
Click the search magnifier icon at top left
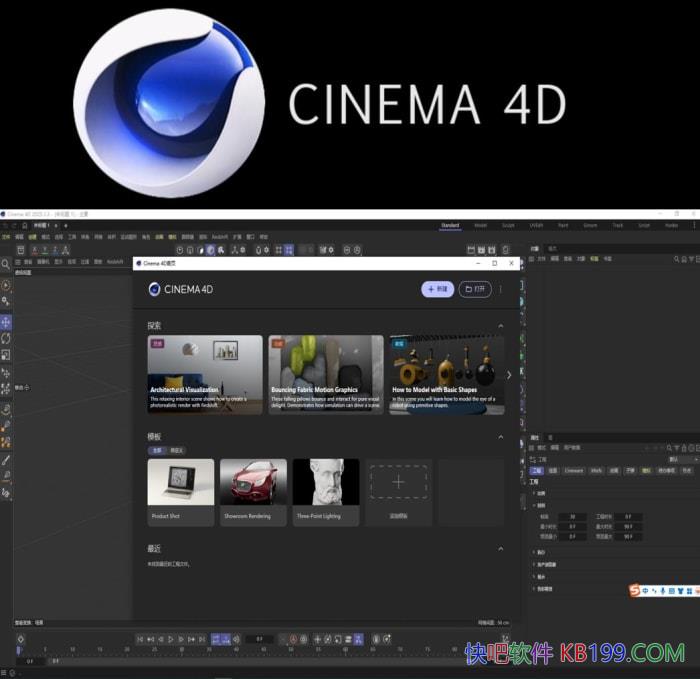6,265
